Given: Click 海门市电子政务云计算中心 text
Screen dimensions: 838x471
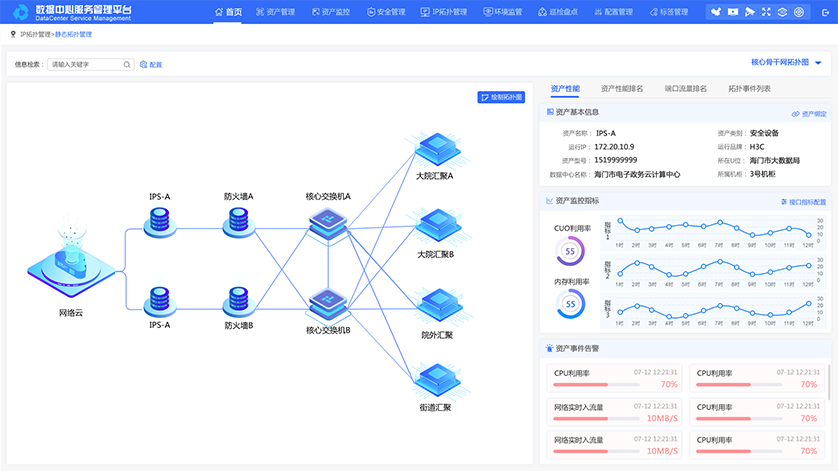Looking at the screenshot, I should pyautogui.click(x=637, y=174).
